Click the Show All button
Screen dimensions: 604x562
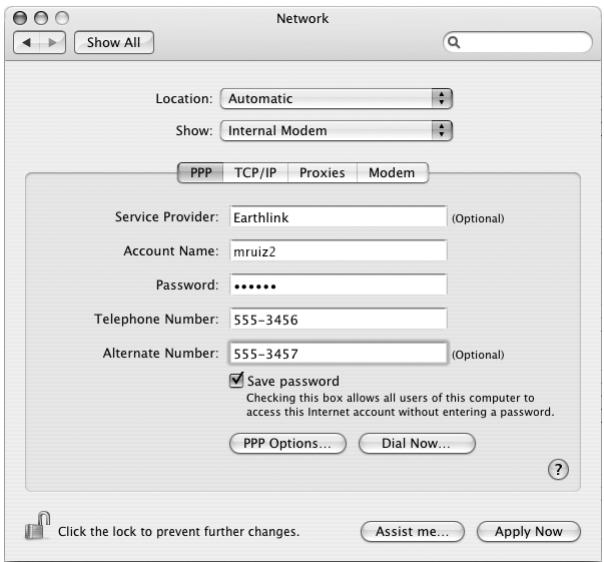[114, 42]
